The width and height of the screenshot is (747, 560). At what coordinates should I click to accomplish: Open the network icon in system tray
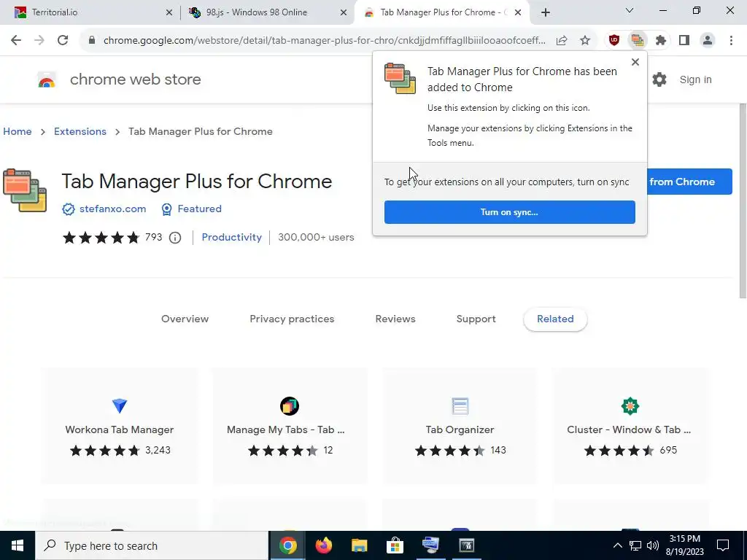[x=635, y=545]
